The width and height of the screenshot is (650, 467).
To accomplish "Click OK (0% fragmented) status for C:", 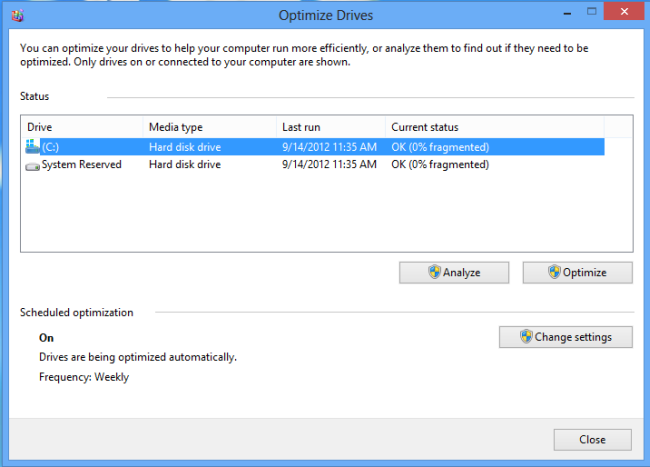I will pos(440,147).
